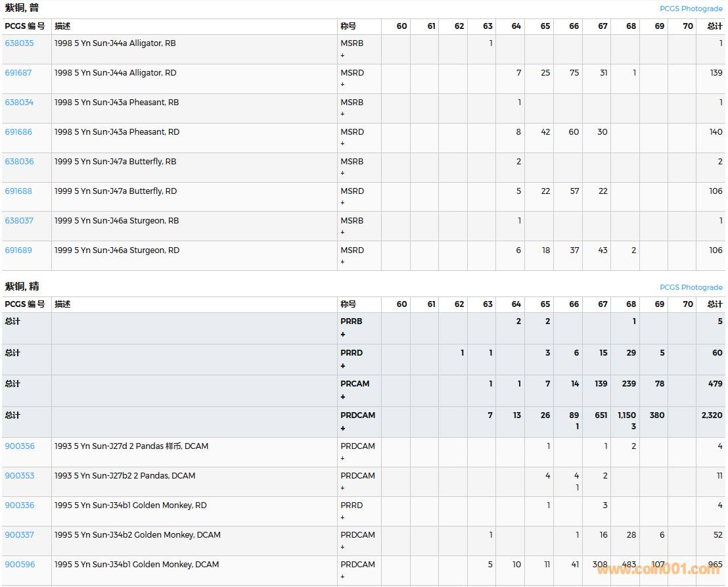Expand the plus sign under PRRB total

tap(342, 335)
